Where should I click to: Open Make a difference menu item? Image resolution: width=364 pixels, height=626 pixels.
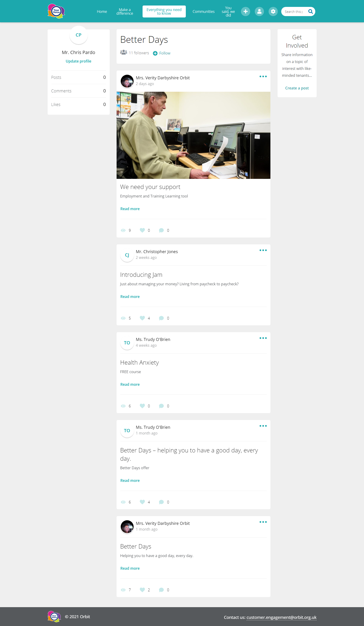tap(125, 11)
